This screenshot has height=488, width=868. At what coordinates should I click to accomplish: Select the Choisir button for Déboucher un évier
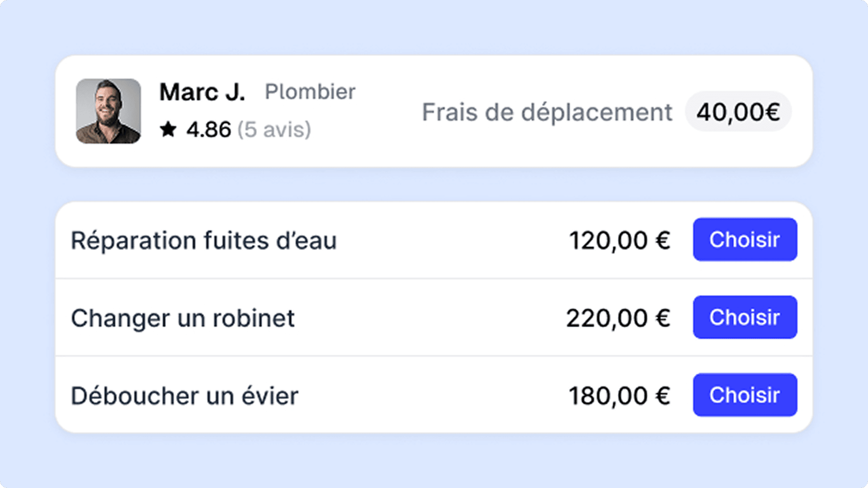(745, 394)
